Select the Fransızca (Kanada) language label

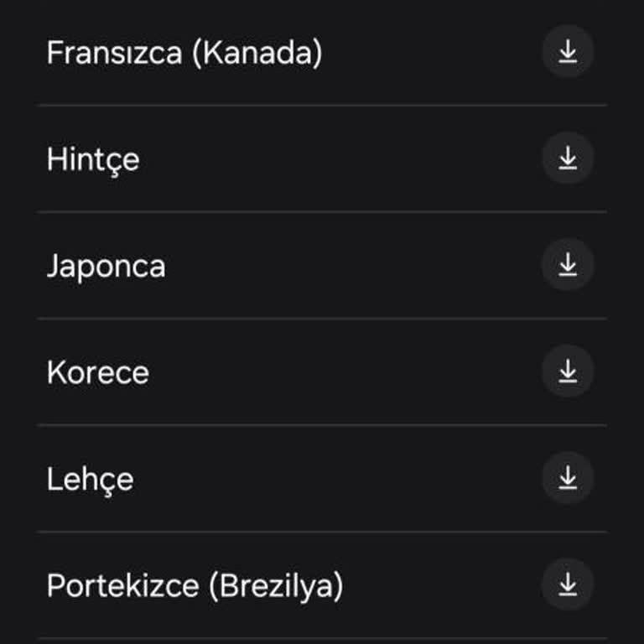click(x=184, y=53)
